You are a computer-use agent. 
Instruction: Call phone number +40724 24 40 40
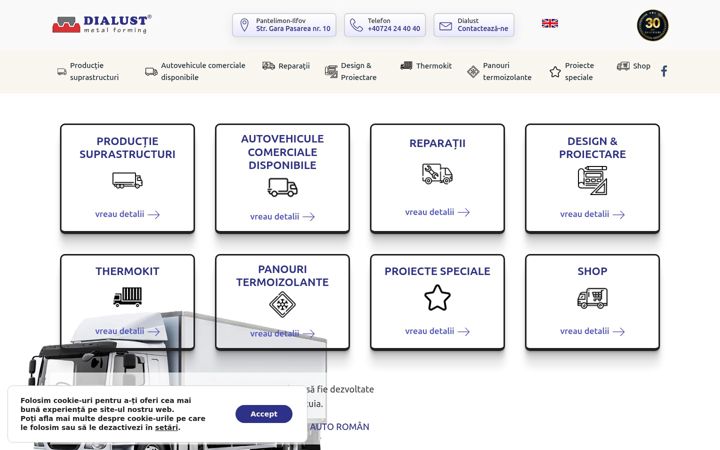[394, 28]
